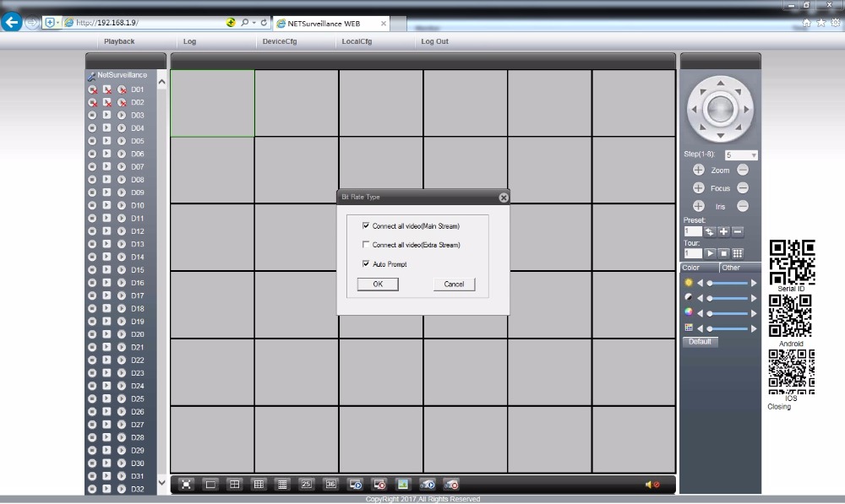Image resolution: width=845 pixels, height=504 pixels.
Task: Switch to 36-window layout
Action: 331,484
